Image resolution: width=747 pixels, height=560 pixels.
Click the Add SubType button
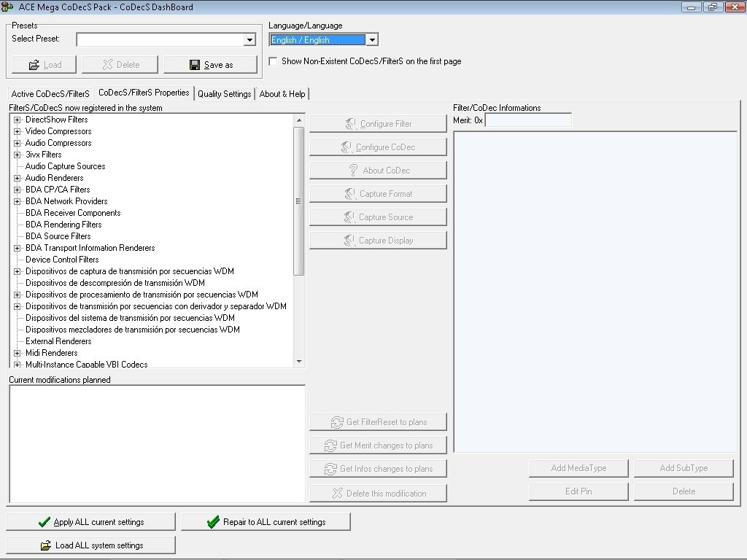click(684, 468)
